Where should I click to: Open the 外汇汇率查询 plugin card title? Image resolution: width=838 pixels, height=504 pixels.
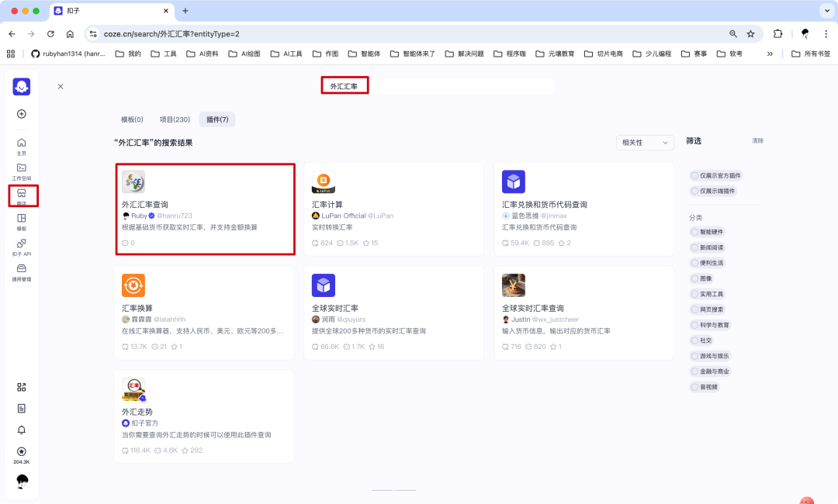tap(145, 205)
